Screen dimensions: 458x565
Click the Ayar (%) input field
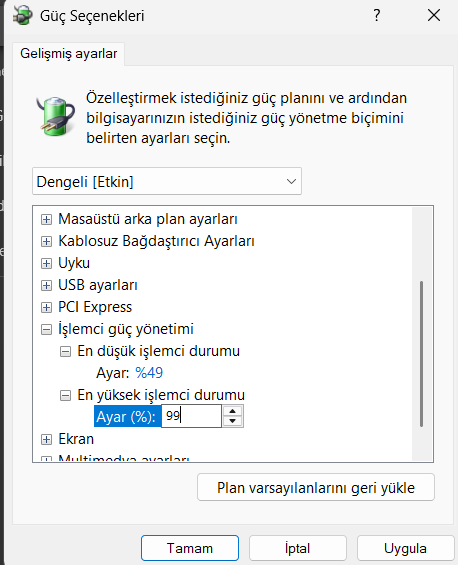(x=191, y=416)
